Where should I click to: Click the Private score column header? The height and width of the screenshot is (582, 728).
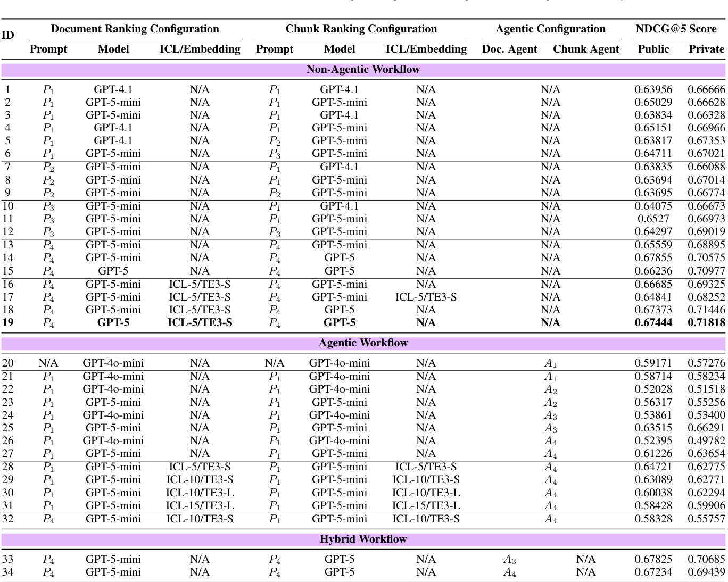[706, 49]
